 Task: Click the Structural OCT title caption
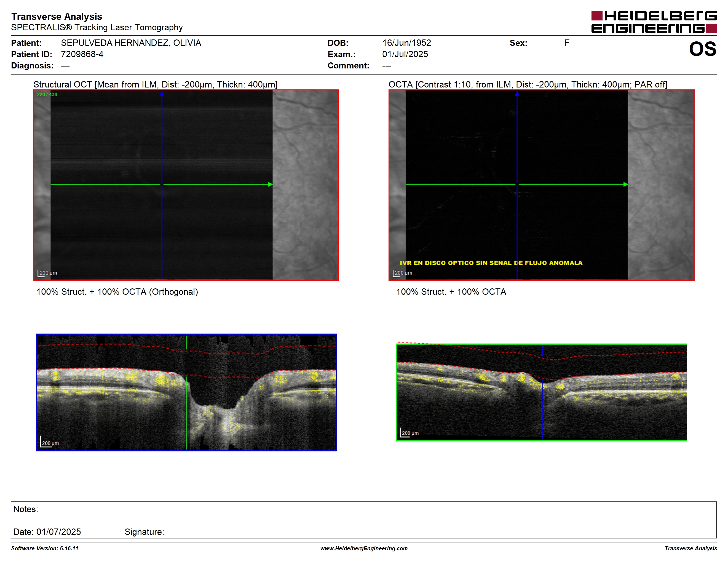[155, 84]
